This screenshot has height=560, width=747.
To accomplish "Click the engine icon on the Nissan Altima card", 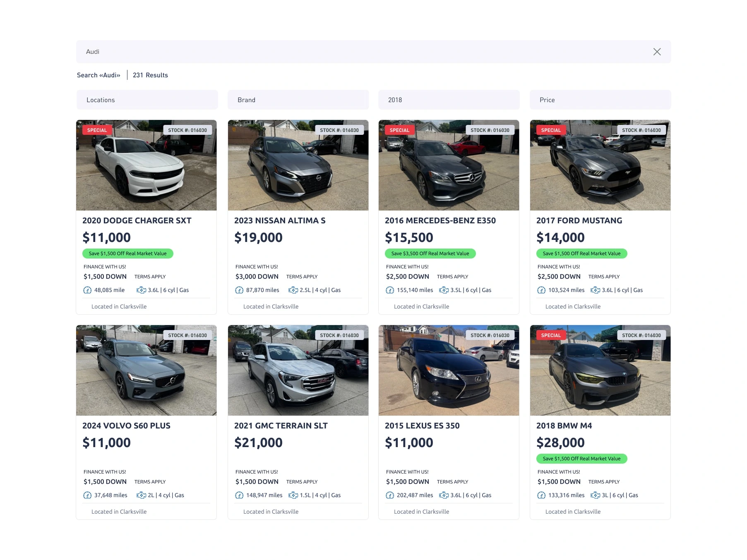I will pyautogui.click(x=293, y=290).
